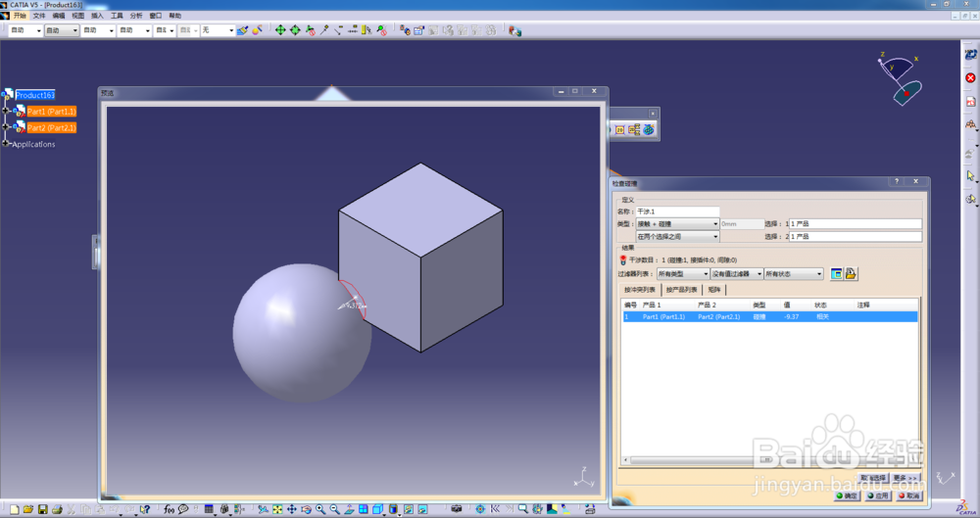Click the results window icon beside filters
The height and width of the screenshot is (518, 980).
[836, 273]
